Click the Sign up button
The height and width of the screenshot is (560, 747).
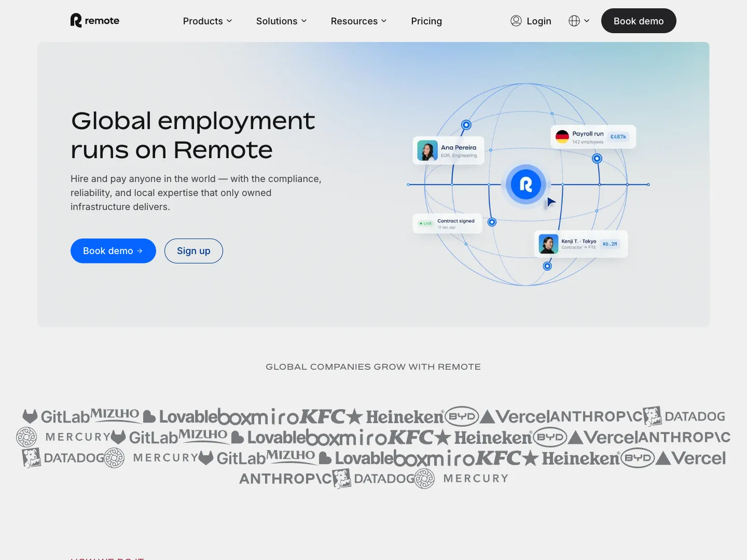pos(193,251)
